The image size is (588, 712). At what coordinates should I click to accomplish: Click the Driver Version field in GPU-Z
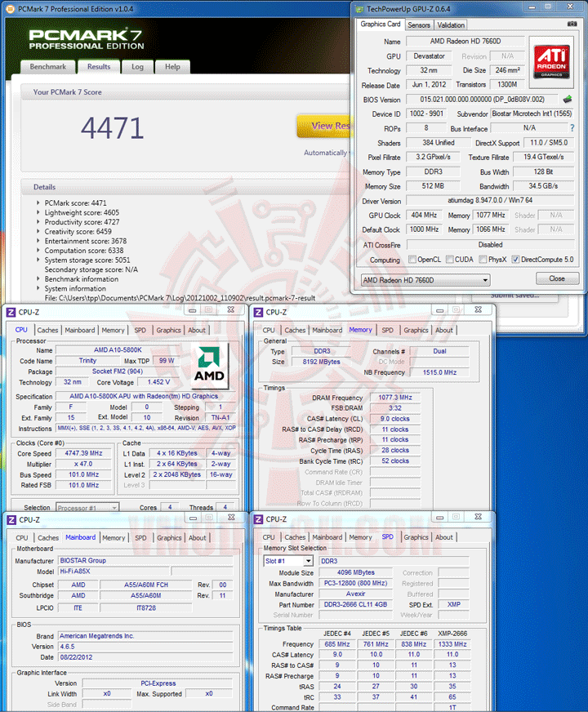(x=490, y=200)
